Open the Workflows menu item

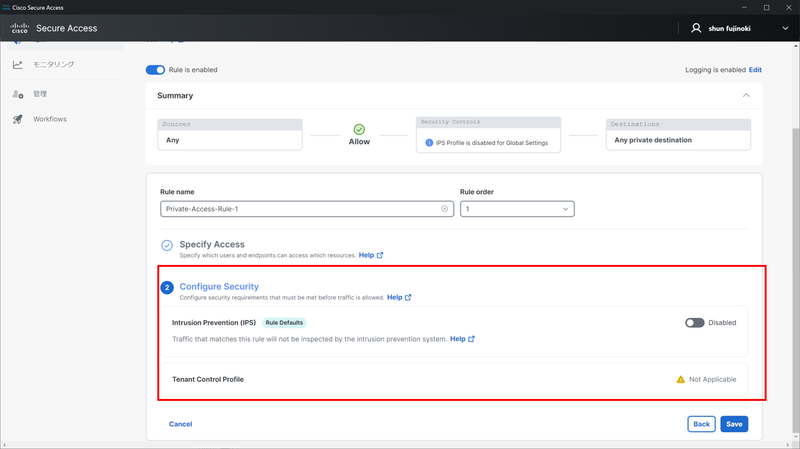(x=49, y=119)
